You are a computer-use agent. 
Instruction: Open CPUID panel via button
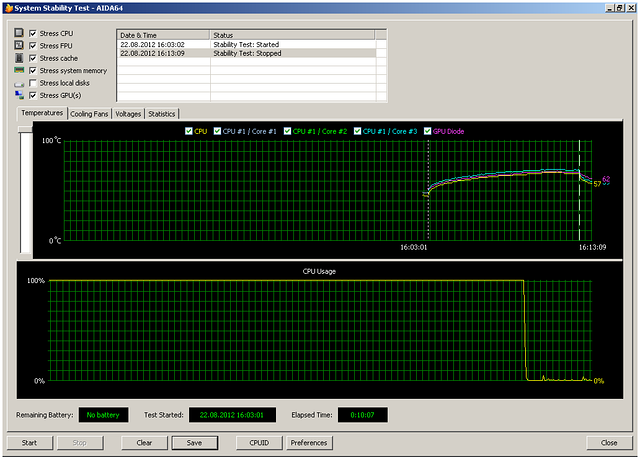(x=257, y=442)
